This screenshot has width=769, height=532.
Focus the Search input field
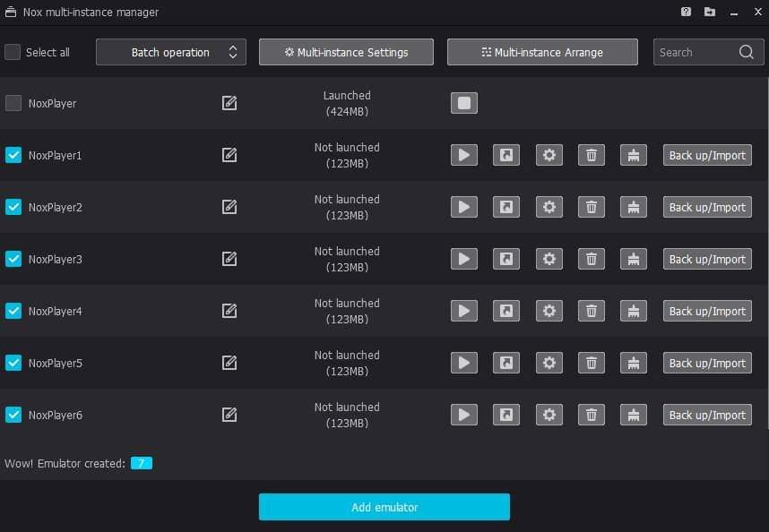click(x=696, y=52)
